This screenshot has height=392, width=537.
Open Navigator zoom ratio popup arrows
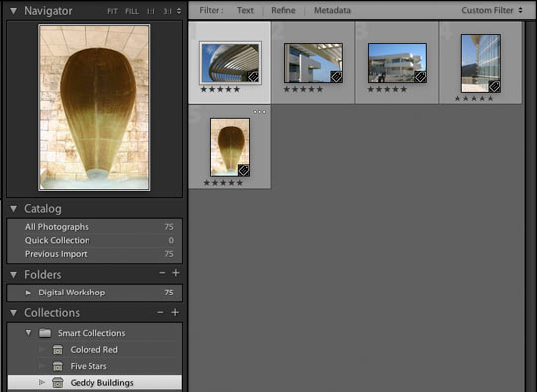[x=179, y=11]
